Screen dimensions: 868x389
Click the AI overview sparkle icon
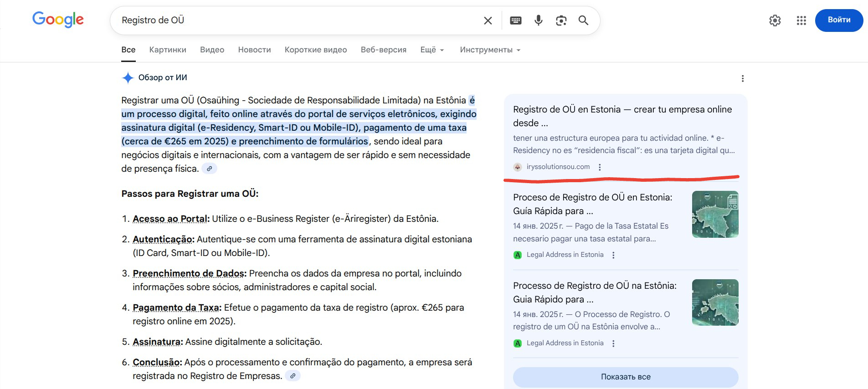[x=128, y=78]
